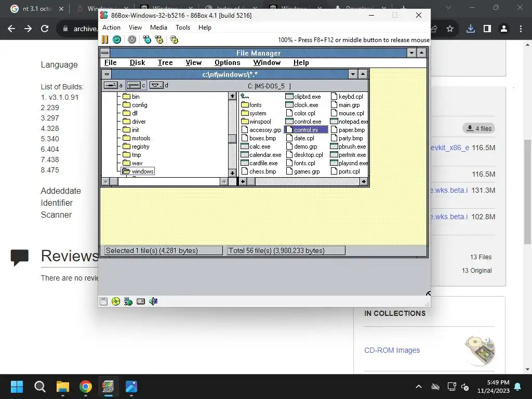The image size is (532, 399).
Task: Select the winspool folder in file list
Action: point(256,122)
